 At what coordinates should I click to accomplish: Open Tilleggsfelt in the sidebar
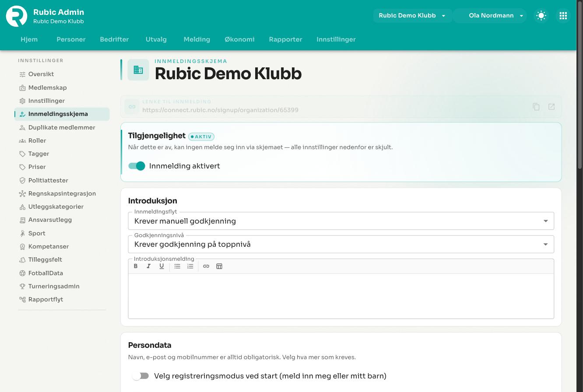tap(62, 259)
